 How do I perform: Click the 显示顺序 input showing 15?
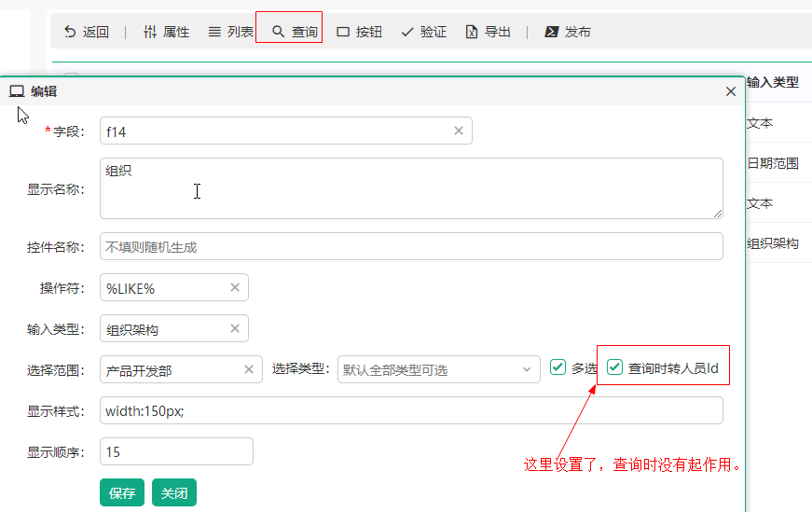176,451
